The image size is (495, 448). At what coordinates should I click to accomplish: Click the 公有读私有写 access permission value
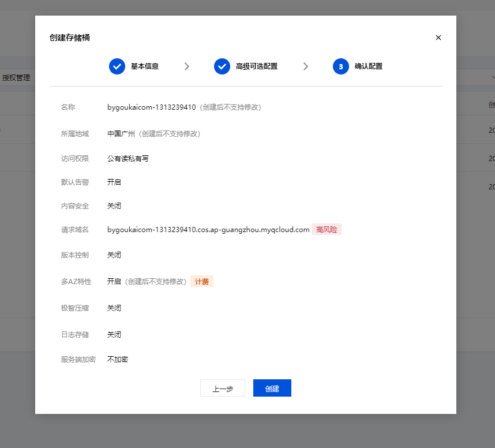tap(128, 159)
